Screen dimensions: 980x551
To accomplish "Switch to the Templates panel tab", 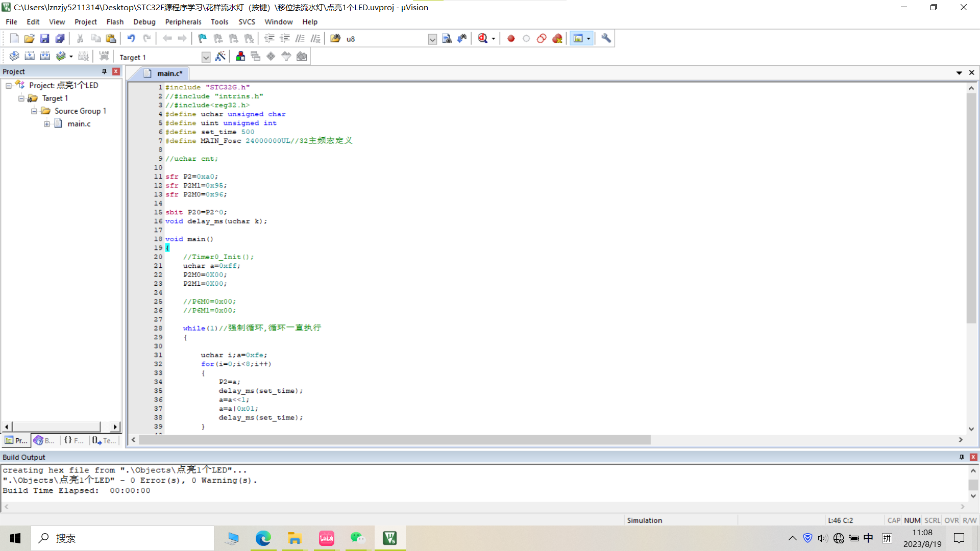I will click(105, 440).
